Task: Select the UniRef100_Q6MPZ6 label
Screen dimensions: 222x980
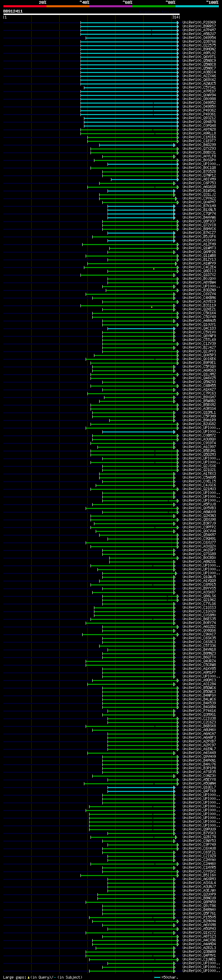Action: [x=199, y=252]
